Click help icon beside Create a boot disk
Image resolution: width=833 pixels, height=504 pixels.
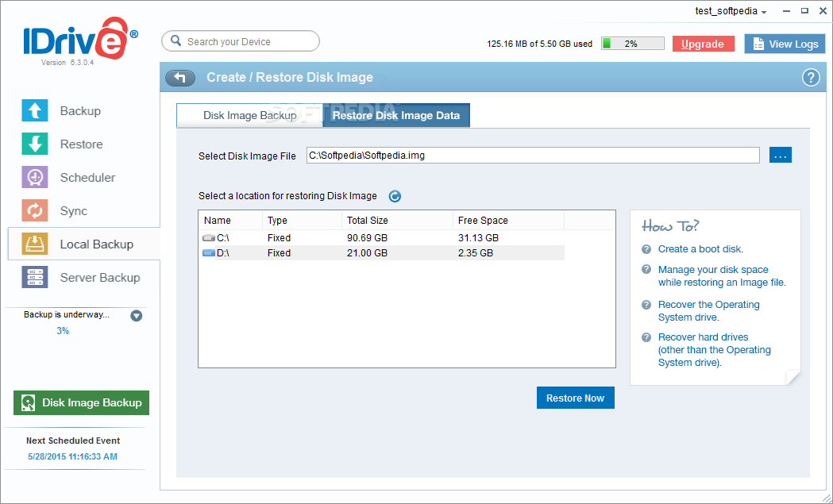point(646,249)
